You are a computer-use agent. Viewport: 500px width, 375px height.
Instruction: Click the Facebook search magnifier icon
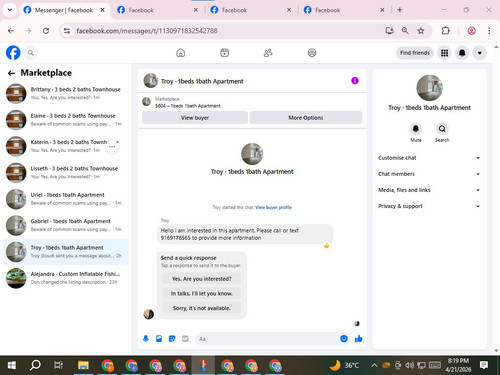31,53
